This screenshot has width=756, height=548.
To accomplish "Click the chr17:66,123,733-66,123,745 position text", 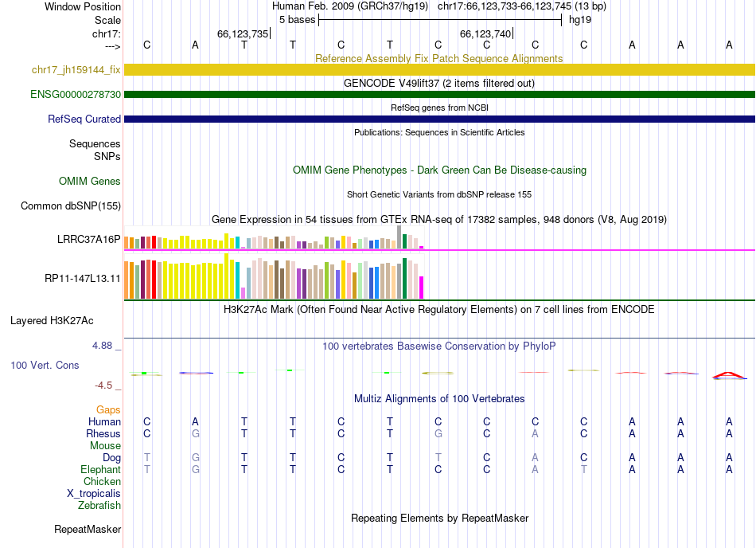I will [x=522, y=6].
